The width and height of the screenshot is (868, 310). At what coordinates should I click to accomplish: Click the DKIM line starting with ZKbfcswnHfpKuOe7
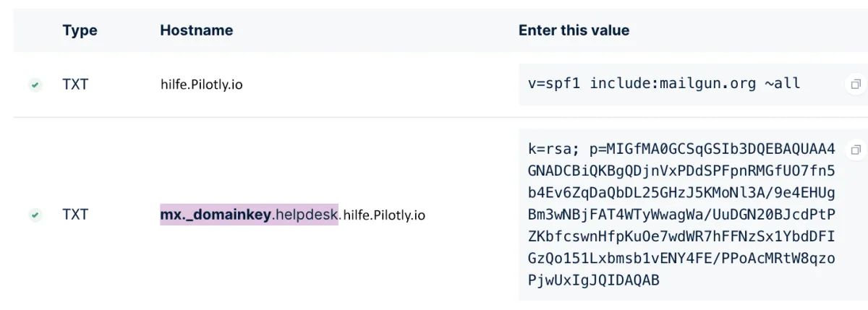pyautogui.click(x=681, y=236)
